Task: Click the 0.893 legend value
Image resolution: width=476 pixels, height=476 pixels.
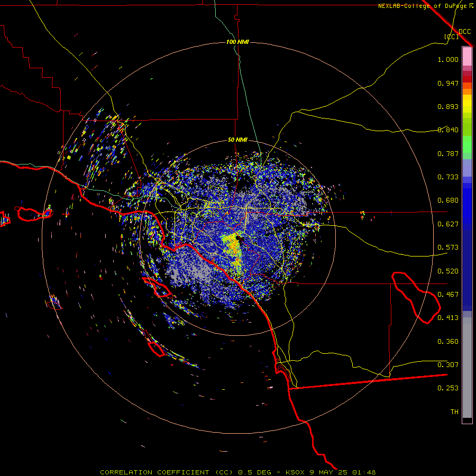Action: pyautogui.click(x=448, y=106)
